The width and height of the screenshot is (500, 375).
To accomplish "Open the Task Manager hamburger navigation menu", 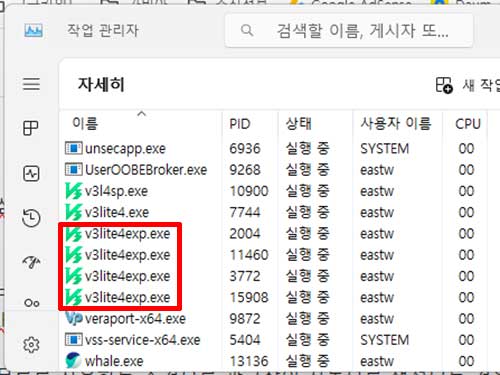I will point(31,84).
